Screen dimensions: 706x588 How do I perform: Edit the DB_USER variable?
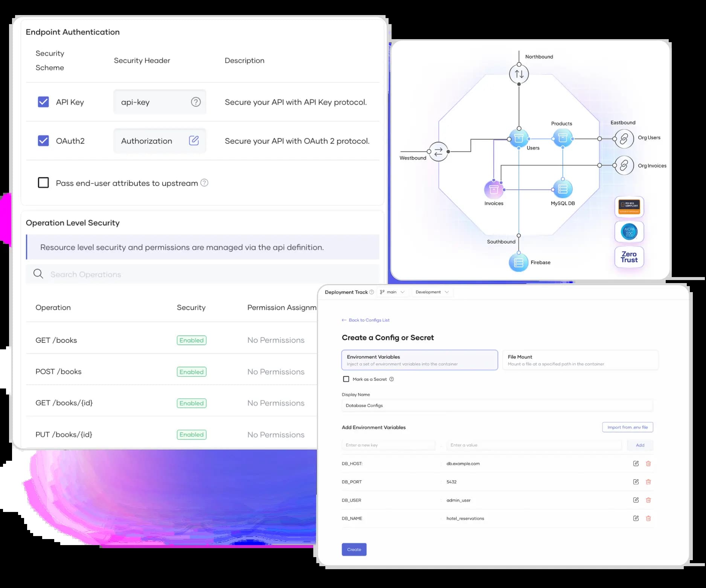coord(636,500)
